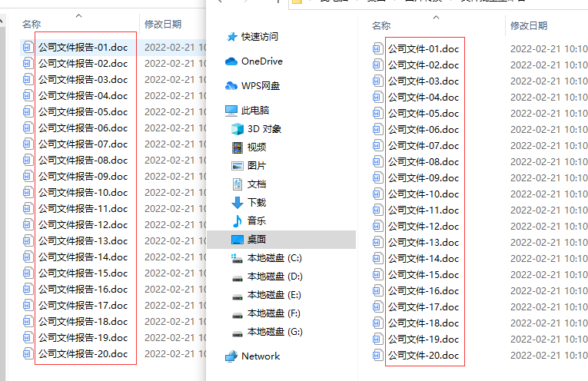588x381 pixels.
Task: Click the WPS网盘 cloud icon
Action: (x=231, y=86)
